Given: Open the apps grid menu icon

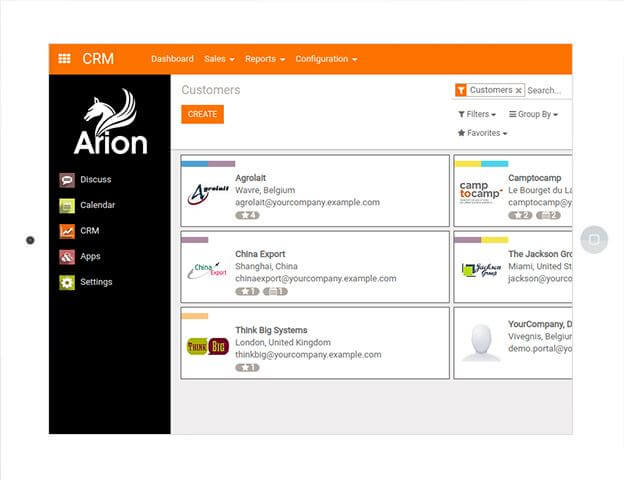Looking at the screenshot, I should coord(64,59).
